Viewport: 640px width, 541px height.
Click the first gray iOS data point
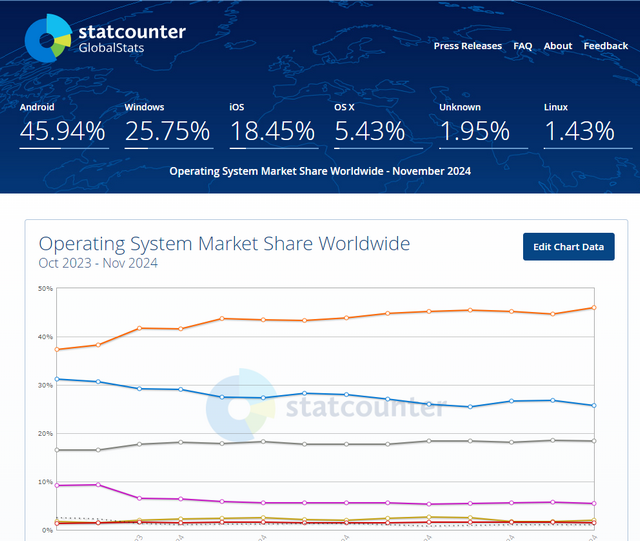tap(57, 450)
